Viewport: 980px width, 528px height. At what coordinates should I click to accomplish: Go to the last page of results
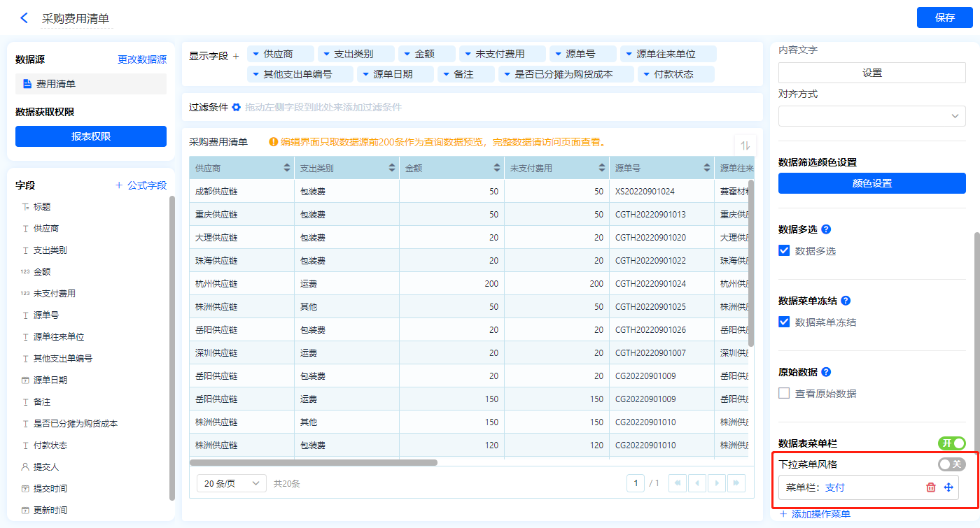click(x=736, y=483)
